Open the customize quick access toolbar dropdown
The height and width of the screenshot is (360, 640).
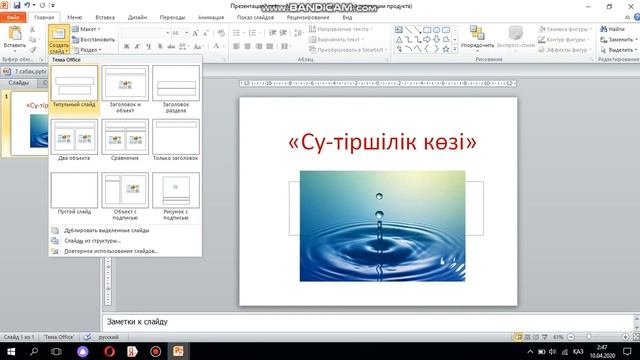pyautogui.click(x=53, y=5)
